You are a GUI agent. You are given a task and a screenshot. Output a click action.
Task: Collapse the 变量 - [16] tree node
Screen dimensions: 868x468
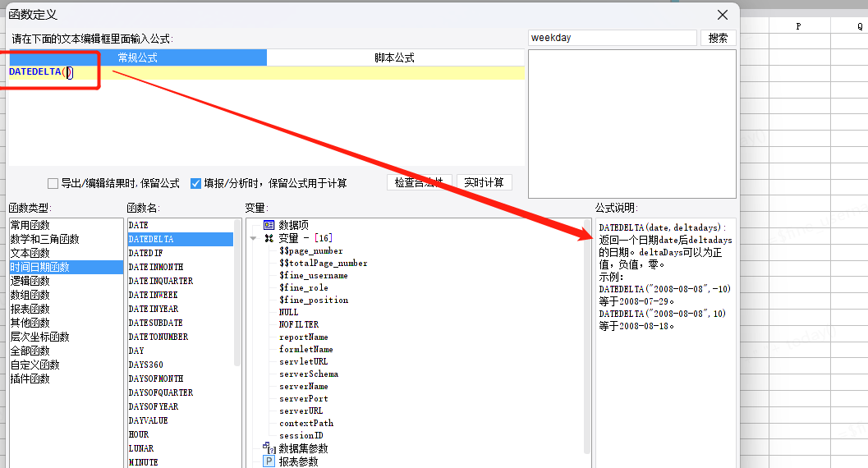click(x=253, y=238)
